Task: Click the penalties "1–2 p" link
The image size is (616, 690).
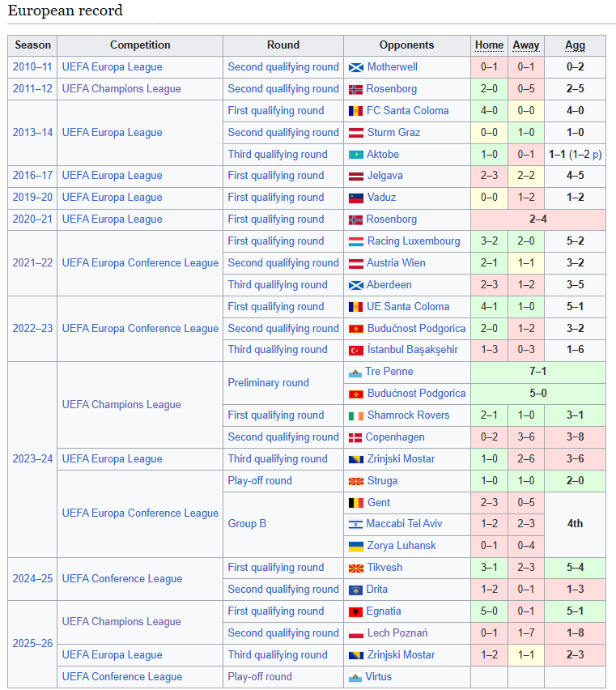Action: (x=587, y=155)
